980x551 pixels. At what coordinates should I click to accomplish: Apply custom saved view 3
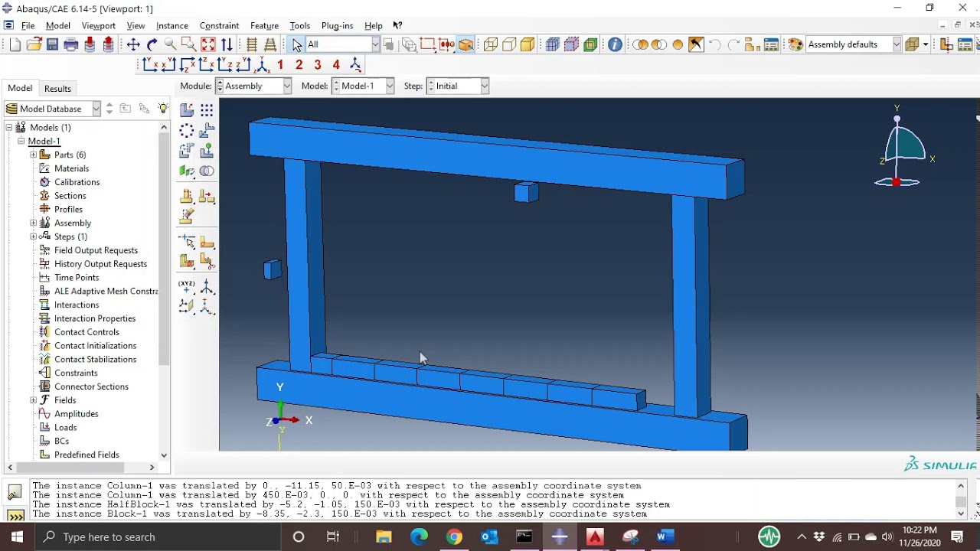318,65
